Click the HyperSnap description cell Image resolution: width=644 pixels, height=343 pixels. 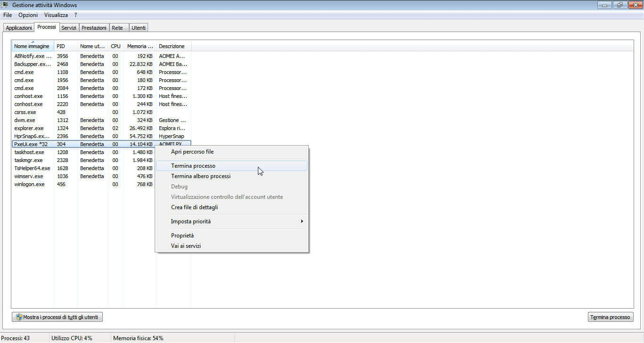click(x=172, y=136)
